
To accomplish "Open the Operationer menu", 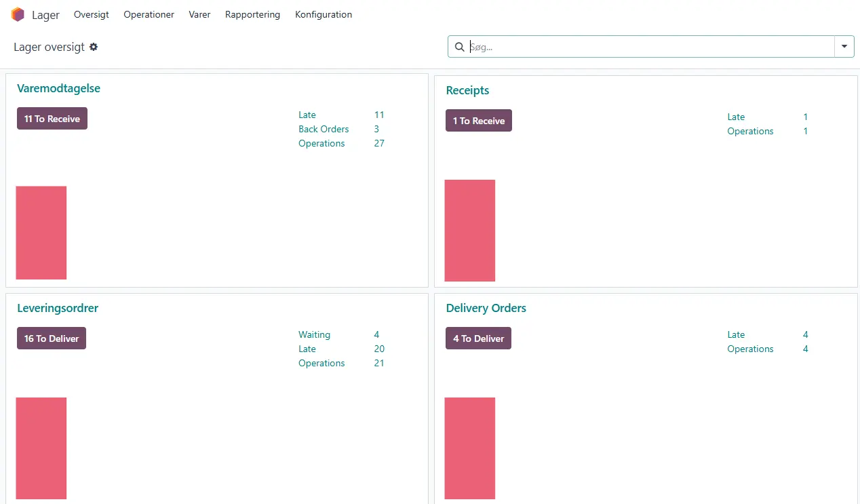I will [149, 14].
